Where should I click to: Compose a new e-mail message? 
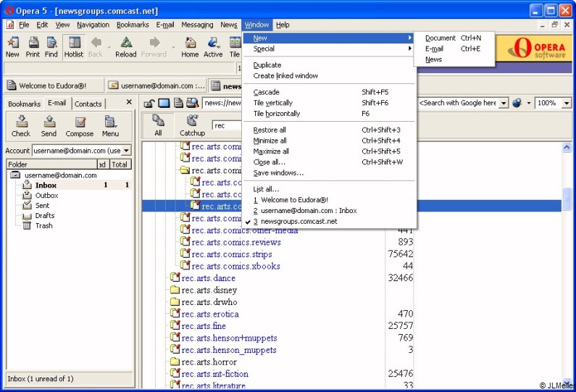pyautogui.click(x=80, y=126)
